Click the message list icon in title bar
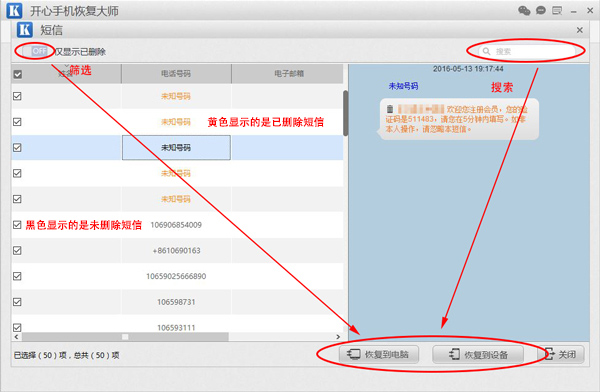 tap(557, 10)
